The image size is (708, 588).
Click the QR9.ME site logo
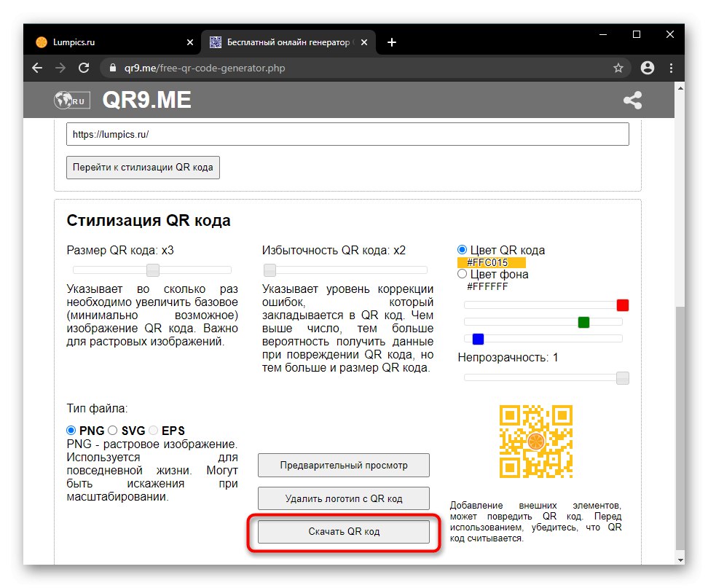(x=146, y=100)
